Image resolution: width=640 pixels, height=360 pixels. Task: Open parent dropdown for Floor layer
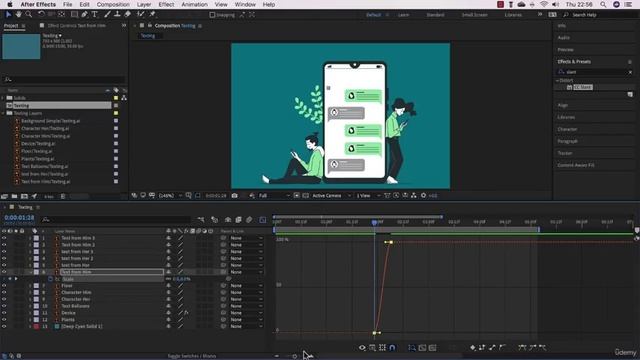pos(246,286)
